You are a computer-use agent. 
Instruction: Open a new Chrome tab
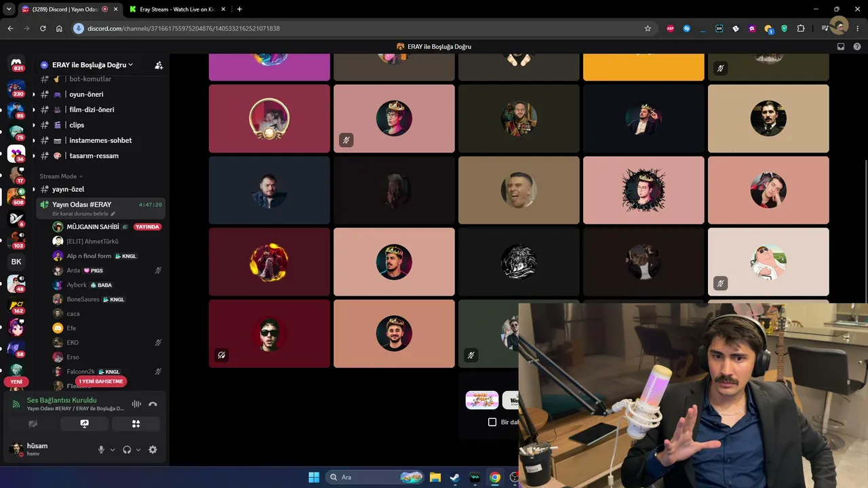(x=239, y=9)
